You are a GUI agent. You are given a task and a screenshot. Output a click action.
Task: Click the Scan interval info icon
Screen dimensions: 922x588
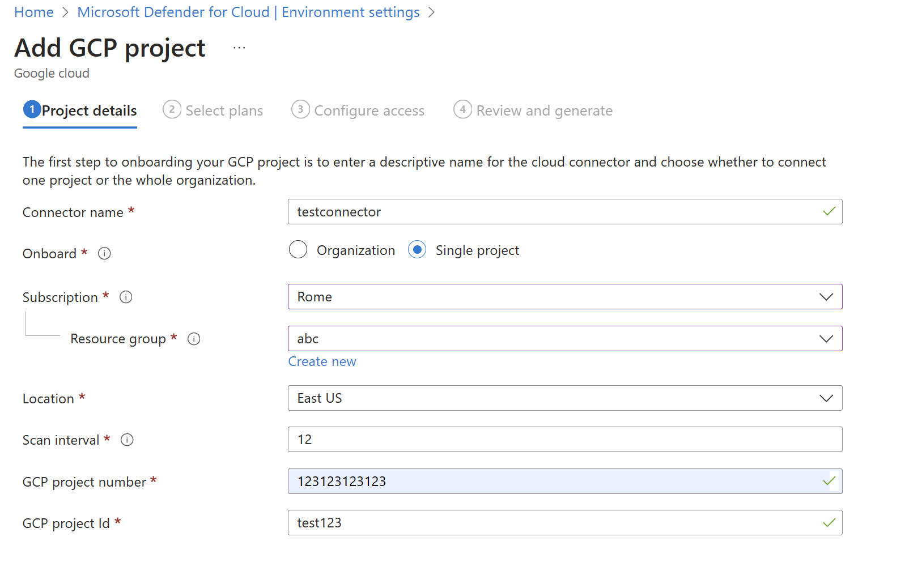point(127,440)
